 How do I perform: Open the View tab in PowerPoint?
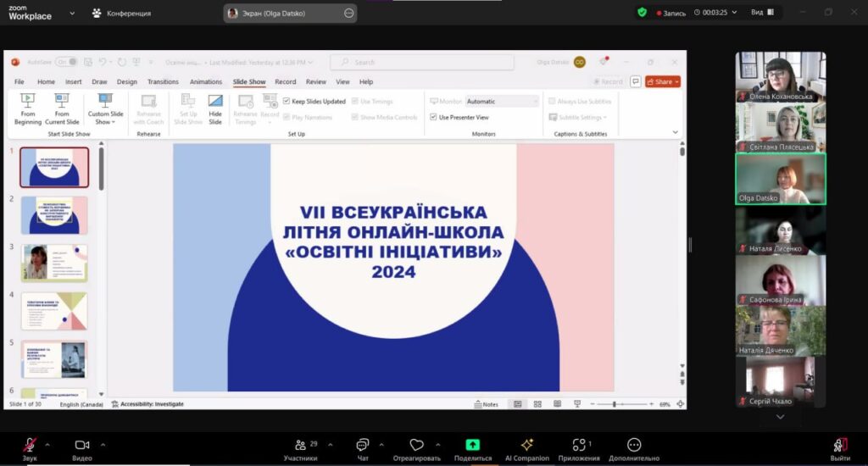(342, 81)
